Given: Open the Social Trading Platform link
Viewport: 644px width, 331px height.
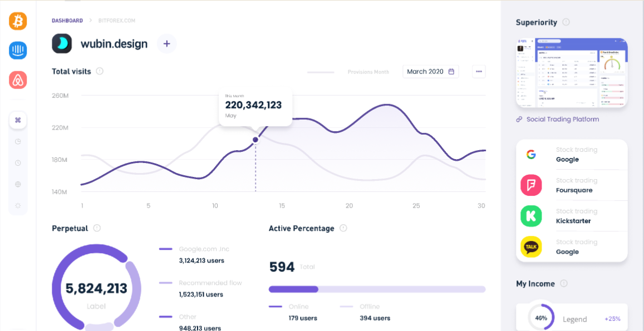Looking at the screenshot, I should pos(563,120).
